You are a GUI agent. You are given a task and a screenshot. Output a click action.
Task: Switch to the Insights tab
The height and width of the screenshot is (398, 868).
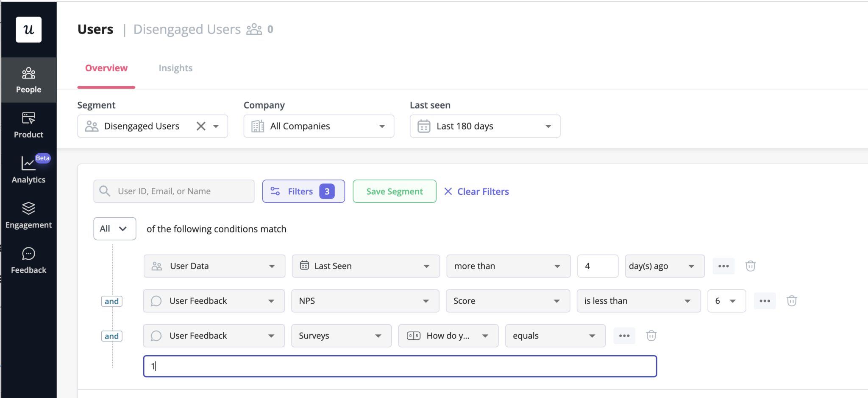175,68
